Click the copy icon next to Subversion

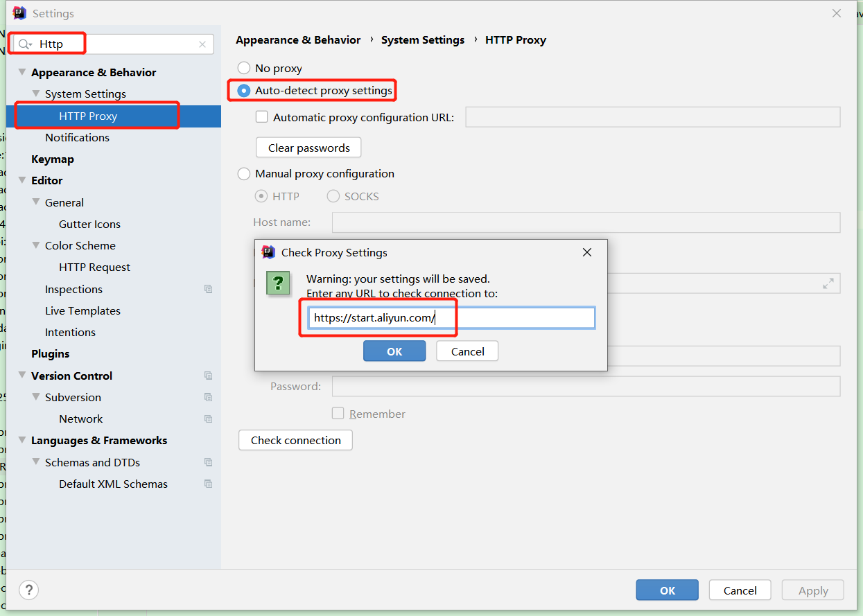click(x=208, y=397)
